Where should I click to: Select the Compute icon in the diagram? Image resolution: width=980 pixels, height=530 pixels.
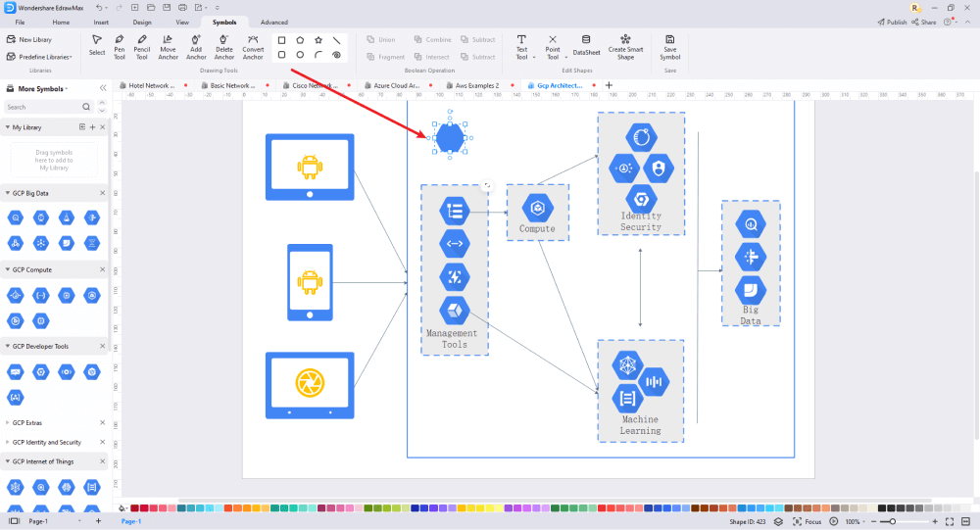click(x=537, y=208)
